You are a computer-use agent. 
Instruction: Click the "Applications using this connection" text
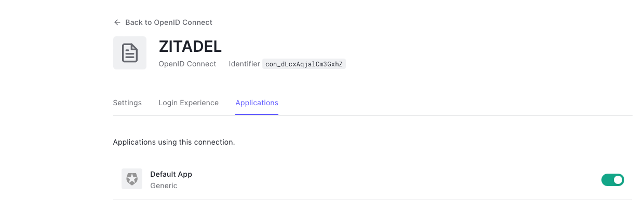(174, 142)
